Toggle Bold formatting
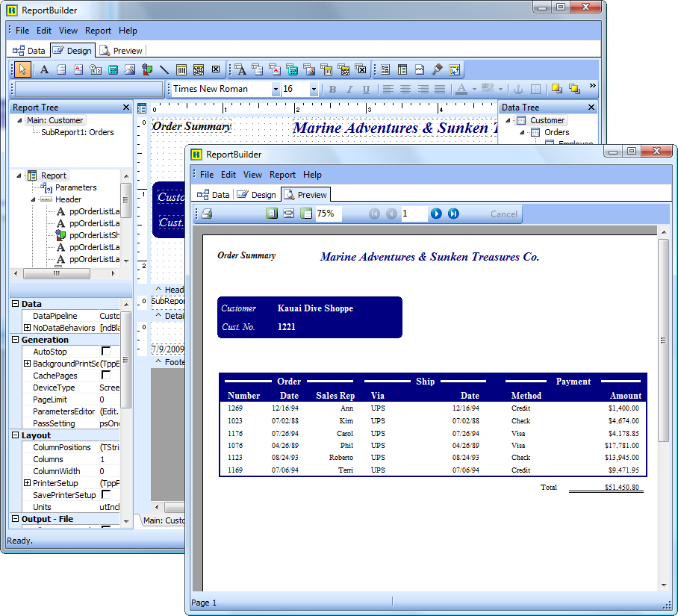Image resolution: width=678 pixels, height=616 pixels. click(x=332, y=90)
